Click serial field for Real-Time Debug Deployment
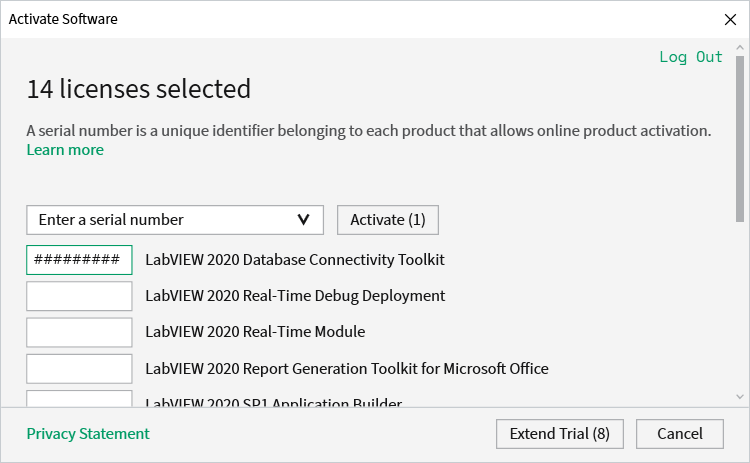 tap(79, 296)
